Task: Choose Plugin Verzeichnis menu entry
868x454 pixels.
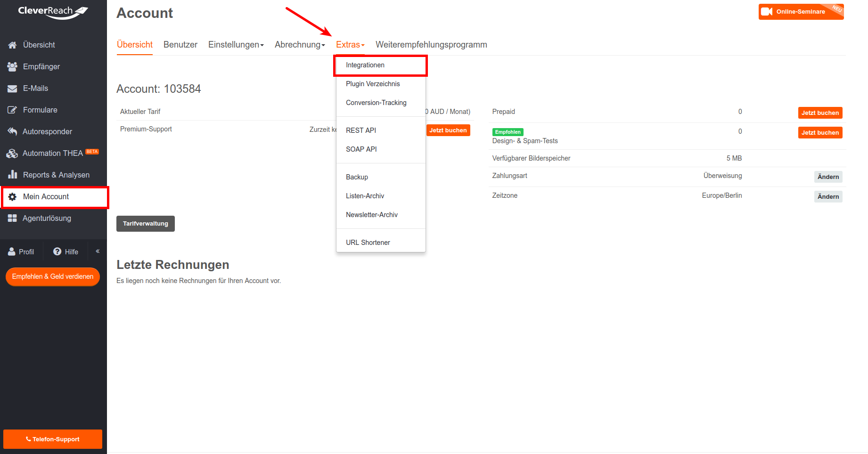Action: pyautogui.click(x=381, y=84)
